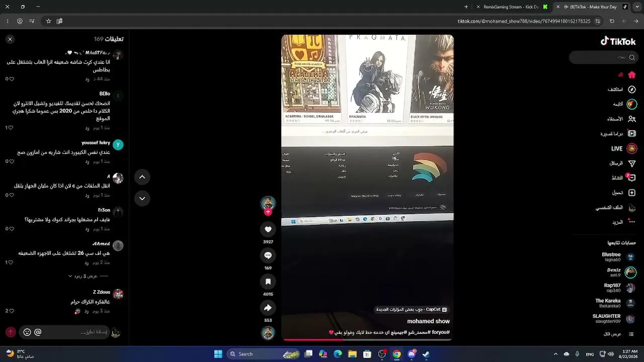
Task: Go to the next video with down arrow
Action: (142, 199)
